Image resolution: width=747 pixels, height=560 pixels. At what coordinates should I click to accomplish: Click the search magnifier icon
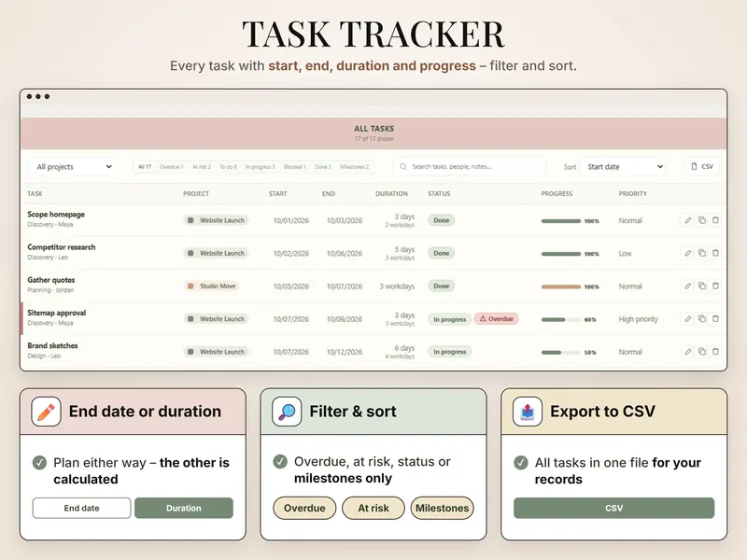[x=403, y=167]
